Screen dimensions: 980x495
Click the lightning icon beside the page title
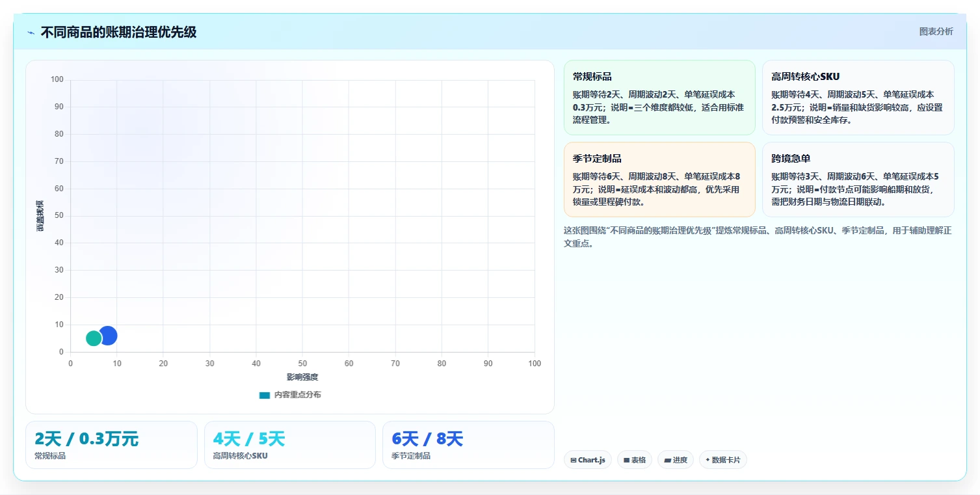[31, 32]
